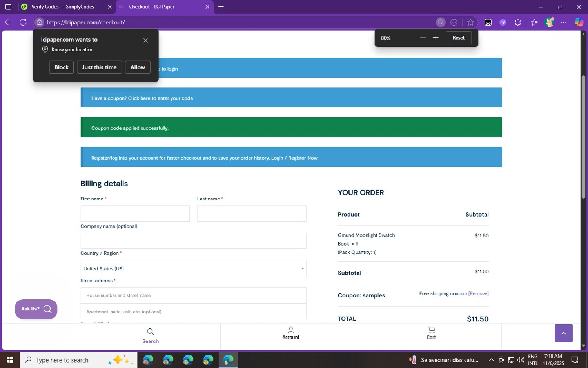This screenshot has width=588, height=368.
Task: Open Account in bottom navigation
Action: (x=291, y=333)
